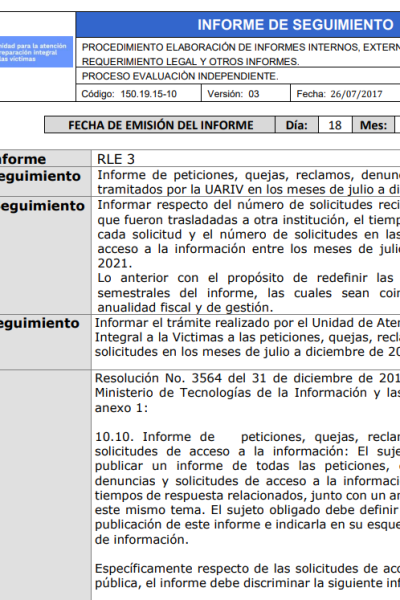Select the day value 18 field
400x600 pixels.
point(335,125)
